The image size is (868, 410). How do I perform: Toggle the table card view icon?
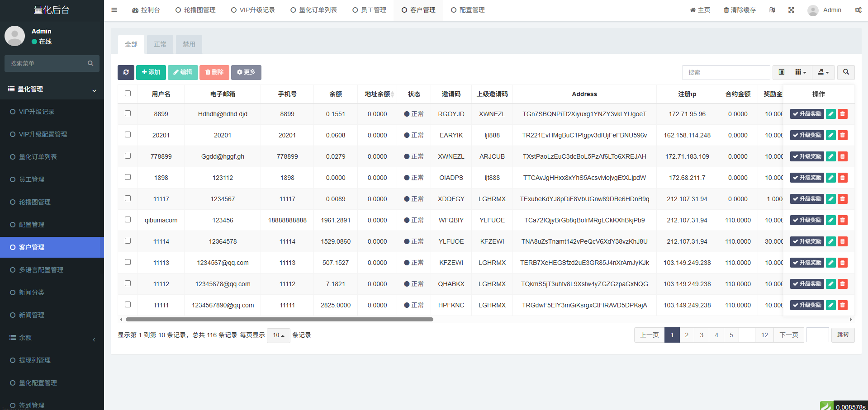tap(781, 72)
